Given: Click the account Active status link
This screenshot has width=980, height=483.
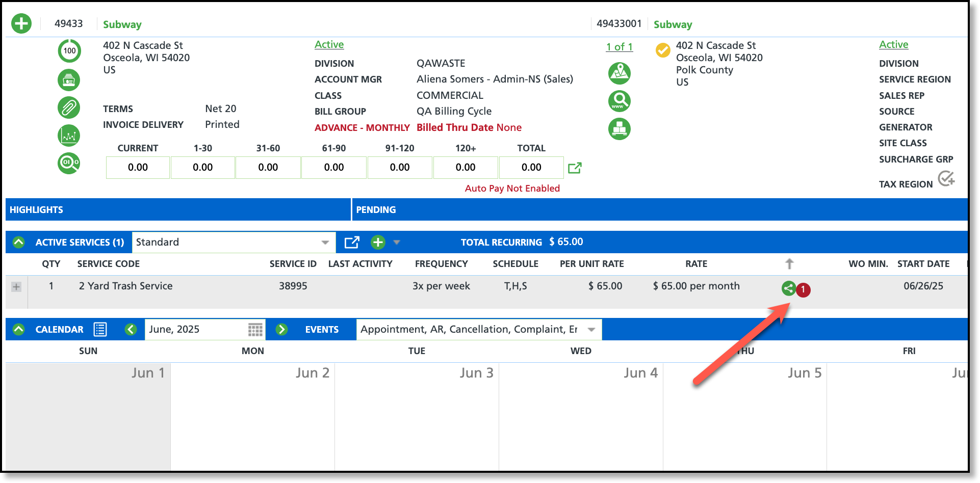Looking at the screenshot, I should [329, 45].
